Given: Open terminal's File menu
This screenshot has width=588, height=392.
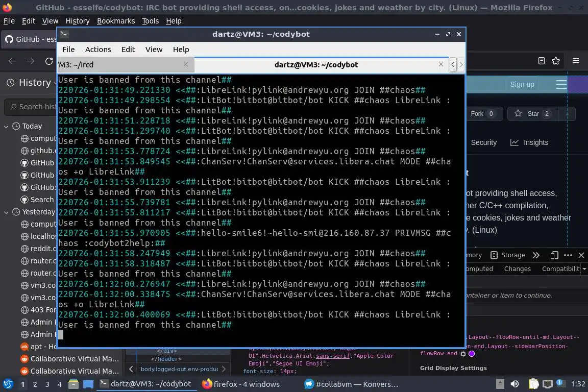Looking at the screenshot, I should click(68, 50).
